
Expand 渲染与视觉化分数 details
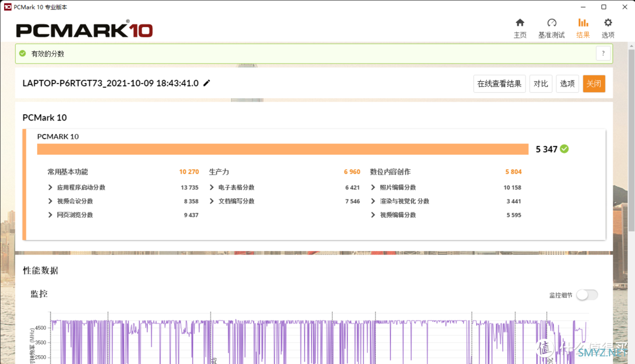pyautogui.click(x=373, y=201)
